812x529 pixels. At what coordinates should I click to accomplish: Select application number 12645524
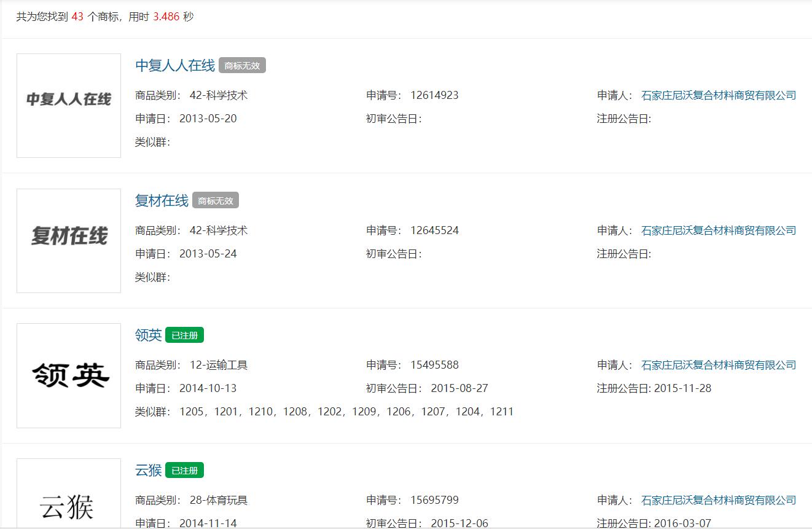(434, 230)
